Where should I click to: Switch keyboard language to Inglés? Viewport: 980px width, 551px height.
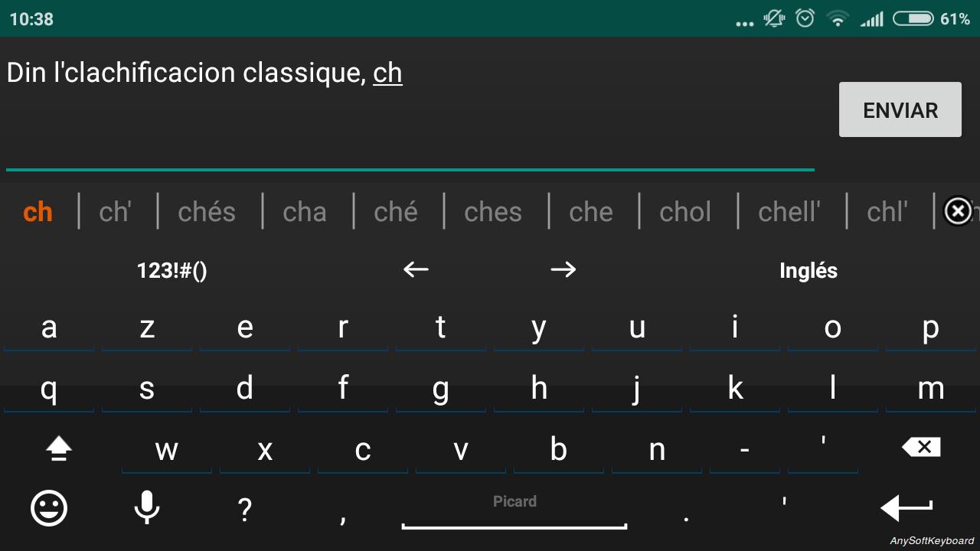click(808, 270)
